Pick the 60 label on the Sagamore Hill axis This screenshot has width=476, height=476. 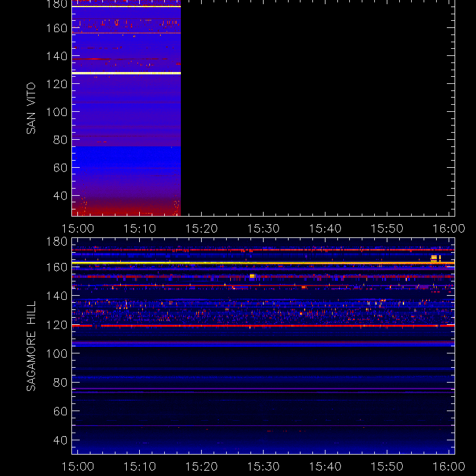[60, 411]
